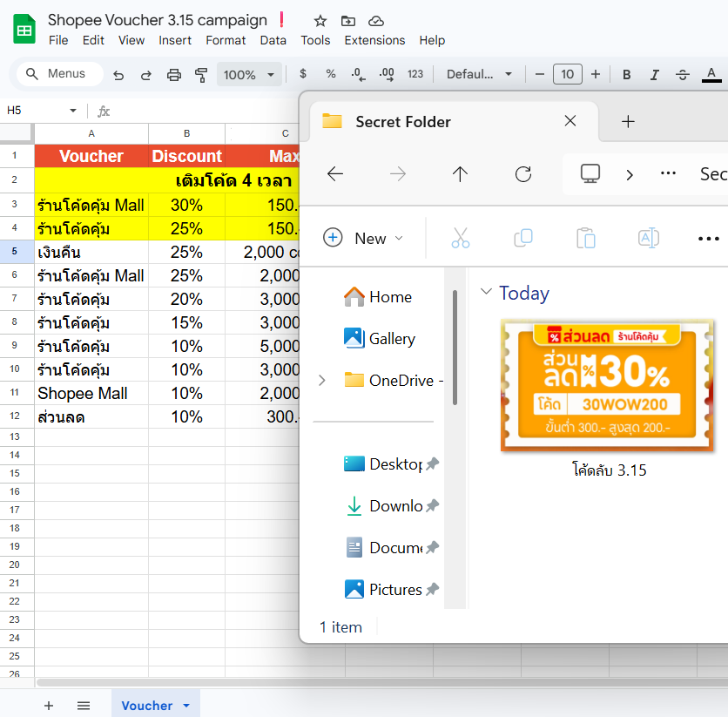Click the Redo arrow in Sheets toolbar
Viewport: 728px width, 717px height.
[145, 74]
